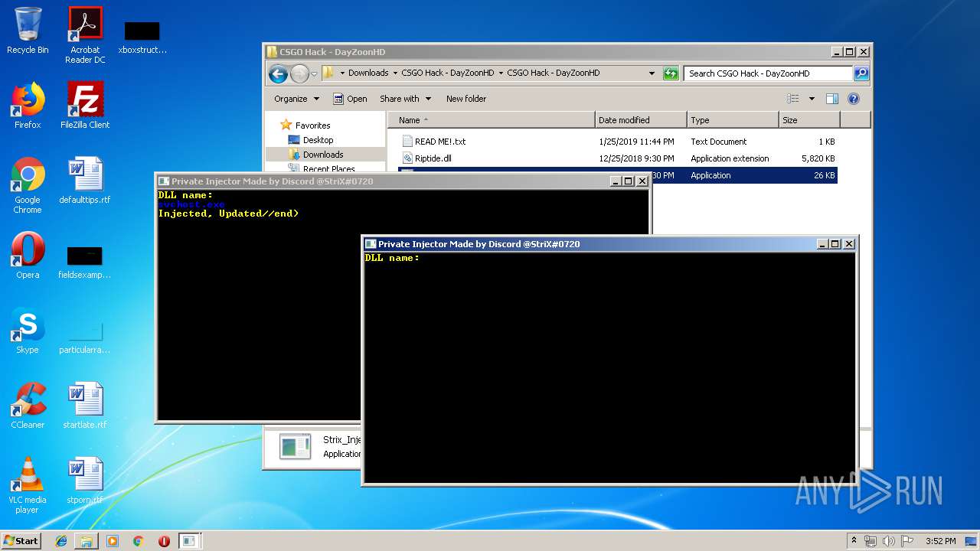Open the view options dropdown arrow

(x=812, y=99)
